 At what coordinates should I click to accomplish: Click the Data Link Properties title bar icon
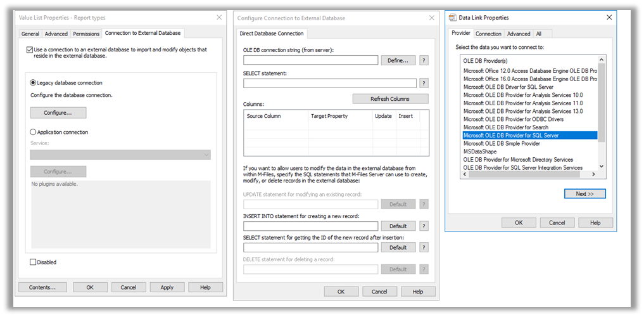[x=453, y=17]
